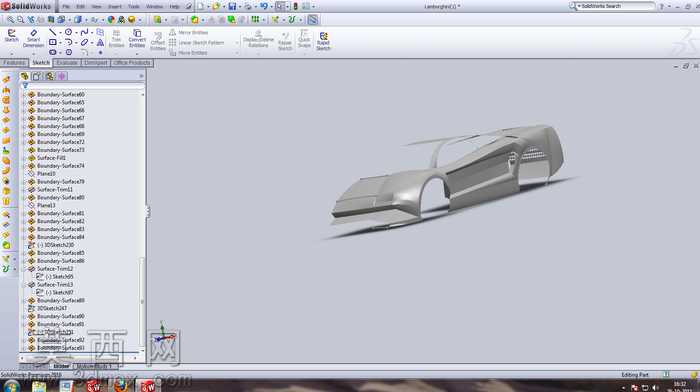
Task: Open the dropdown arrow beside Line tool
Action: point(60,33)
